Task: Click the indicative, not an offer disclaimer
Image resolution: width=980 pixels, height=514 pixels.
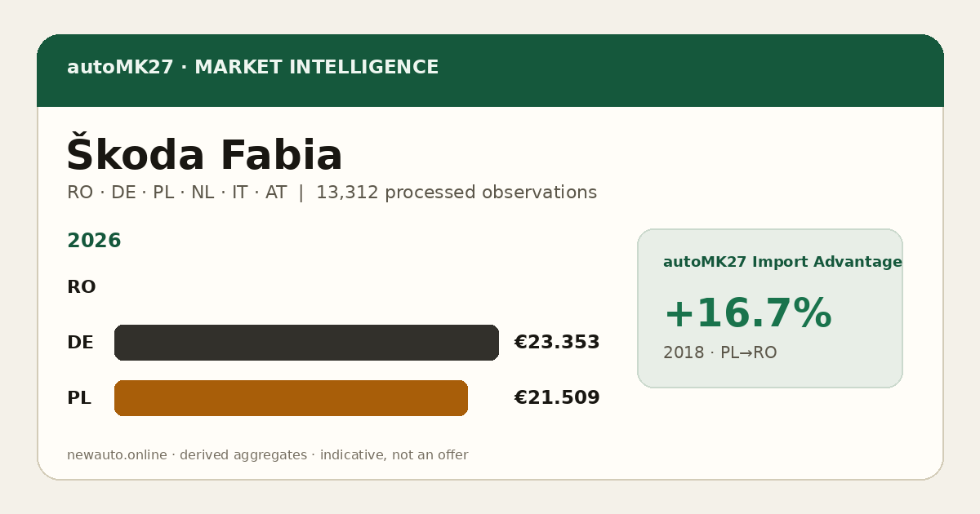Action: 394,455
